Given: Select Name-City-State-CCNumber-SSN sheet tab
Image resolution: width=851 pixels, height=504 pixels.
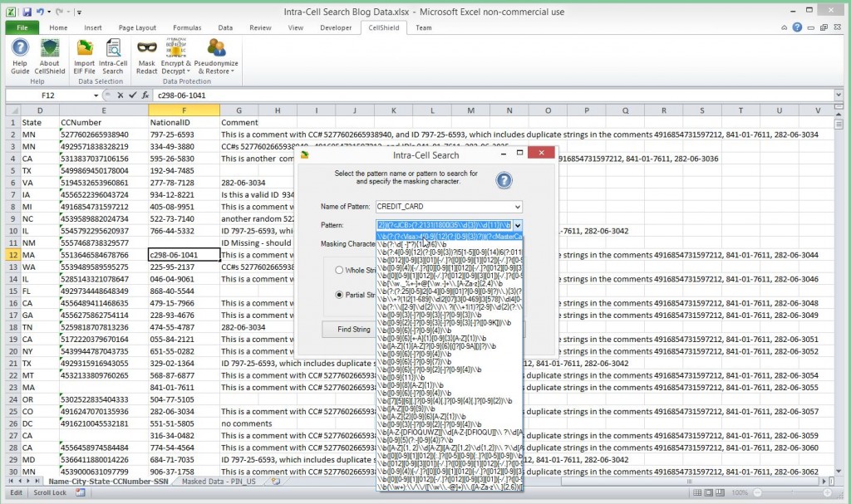Looking at the screenshot, I should pos(109,482).
